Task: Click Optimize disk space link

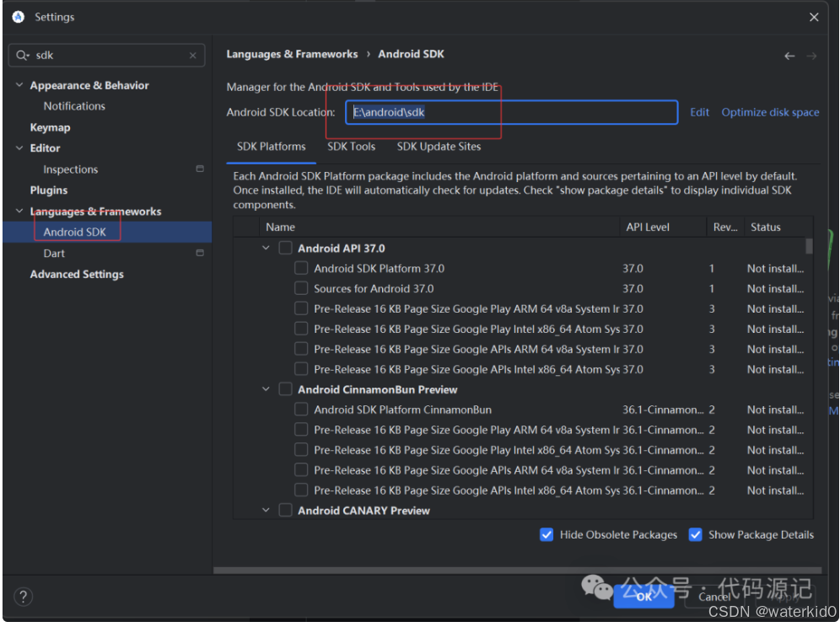Action: tap(770, 112)
